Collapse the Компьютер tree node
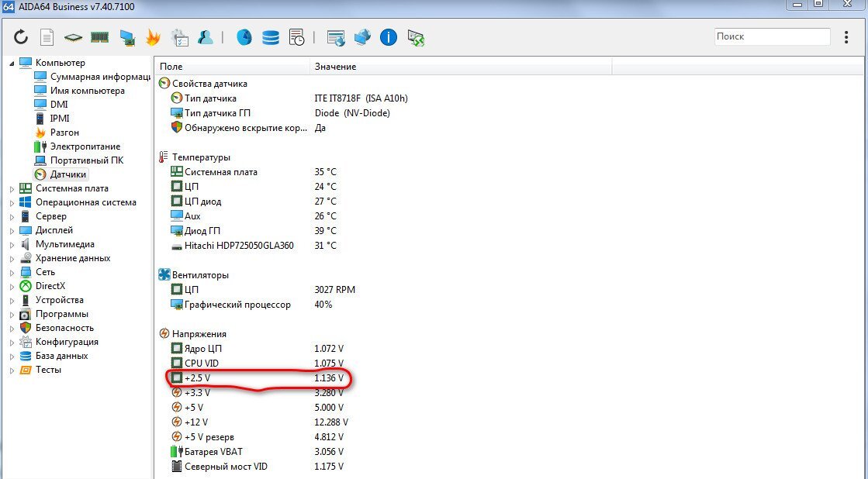The image size is (868, 479). pos(12,64)
